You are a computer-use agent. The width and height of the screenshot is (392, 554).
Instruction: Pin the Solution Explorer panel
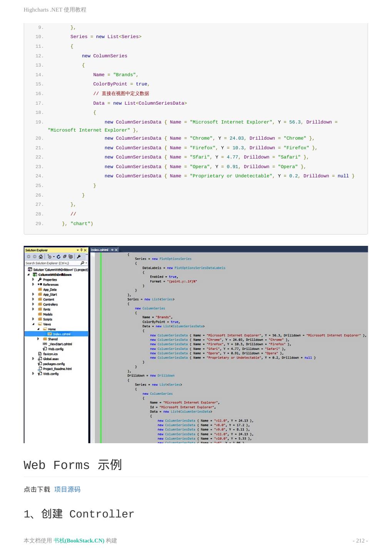[81, 250]
